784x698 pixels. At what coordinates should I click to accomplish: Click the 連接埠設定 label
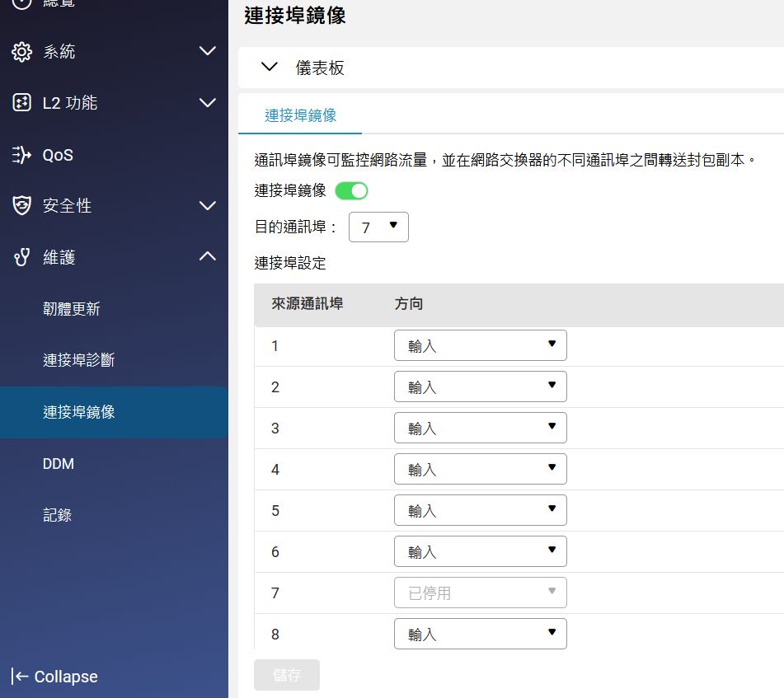pyautogui.click(x=290, y=263)
